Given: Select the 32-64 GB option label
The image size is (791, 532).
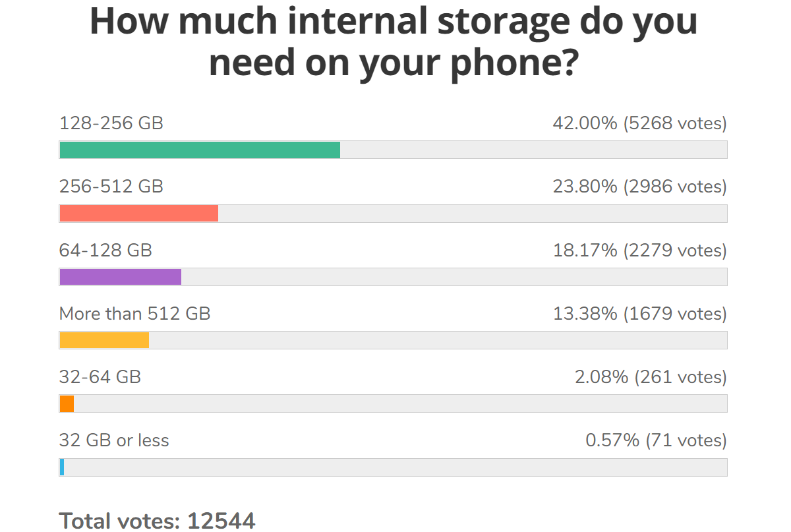Looking at the screenshot, I should click(x=100, y=376).
